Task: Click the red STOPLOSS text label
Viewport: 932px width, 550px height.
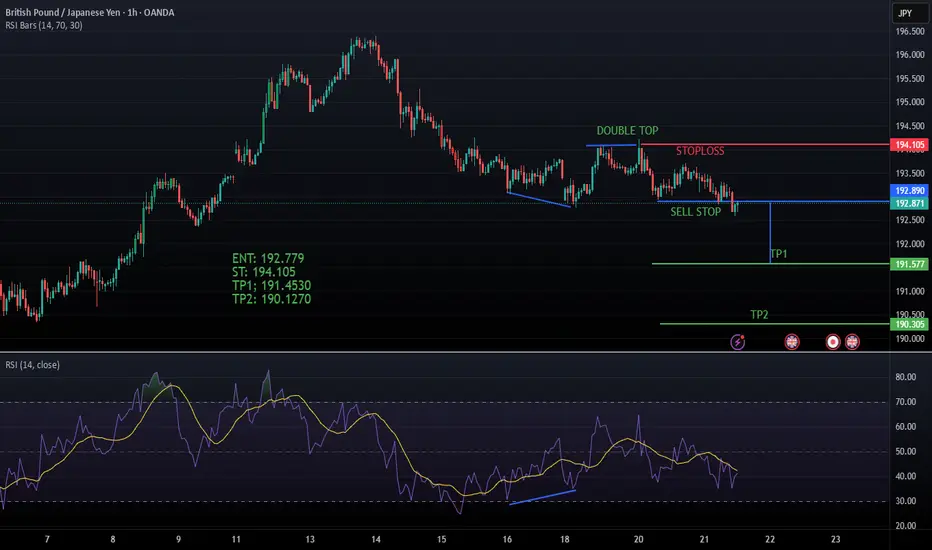Action: point(700,151)
